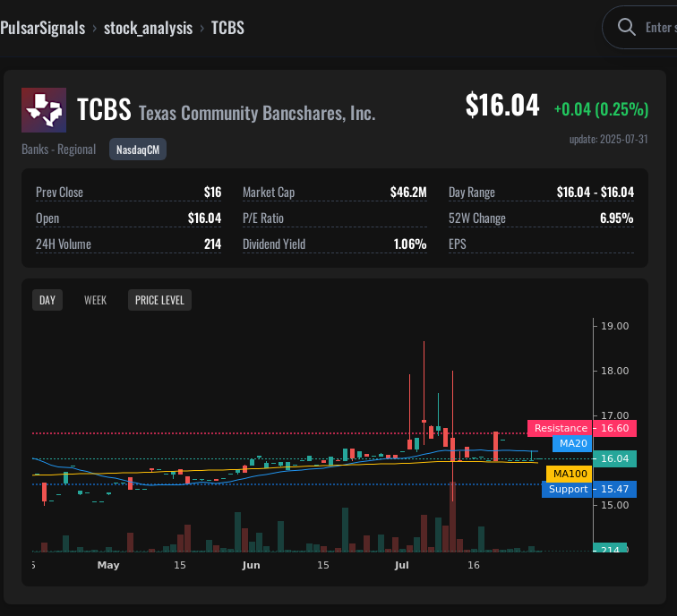
Task: Click the 214 volume tag on axis
Action: [x=610, y=548]
